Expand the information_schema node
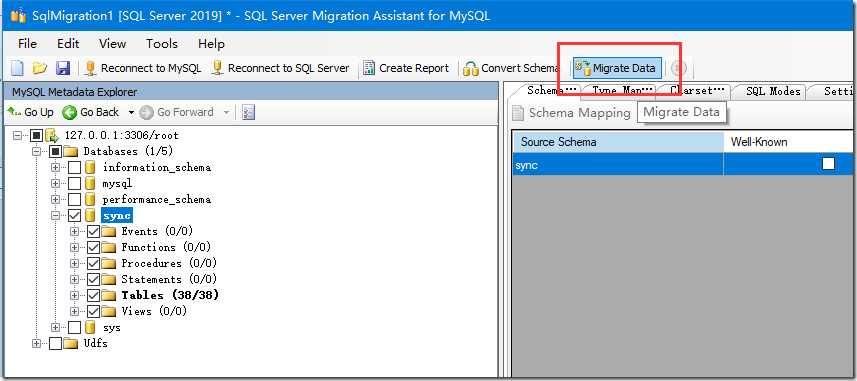The height and width of the screenshot is (381, 857). (55, 167)
